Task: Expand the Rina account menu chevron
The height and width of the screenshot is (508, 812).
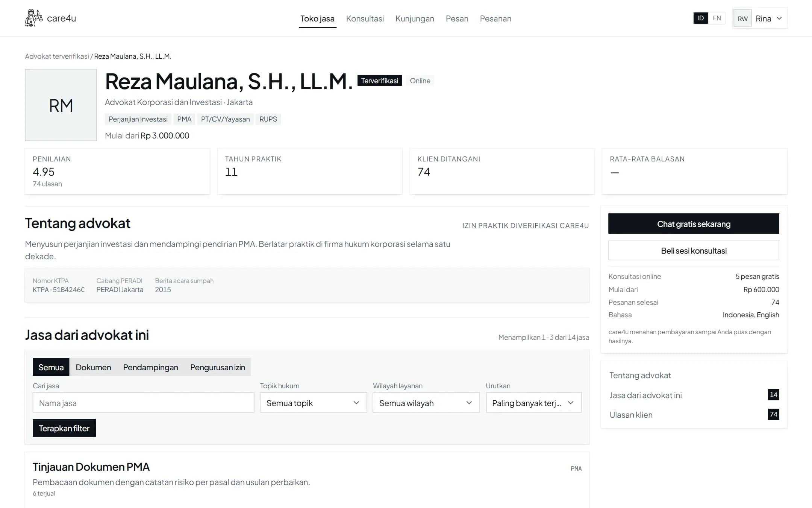Action: coord(779,18)
